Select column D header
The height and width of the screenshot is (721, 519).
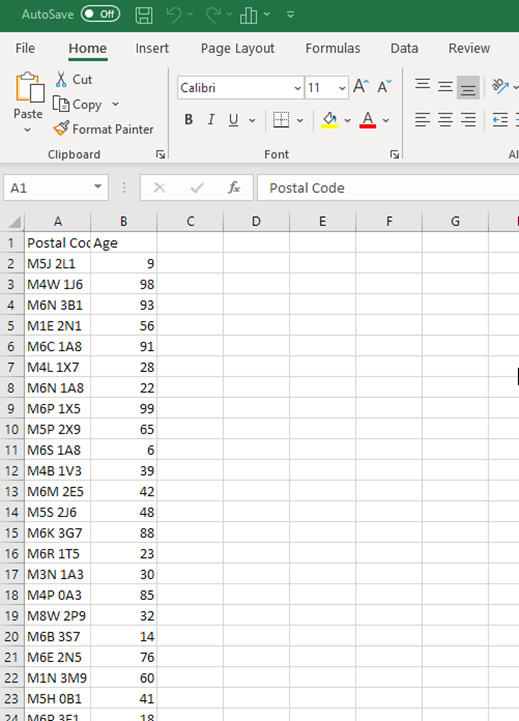point(256,222)
